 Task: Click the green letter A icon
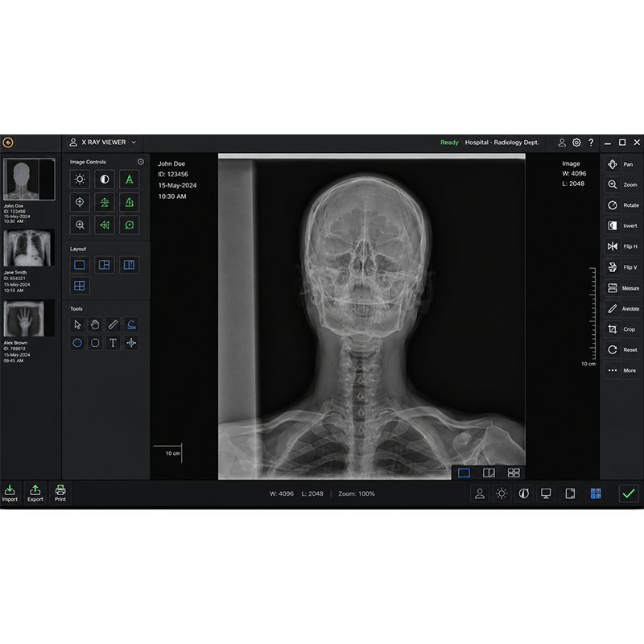(x=130, y=179)
